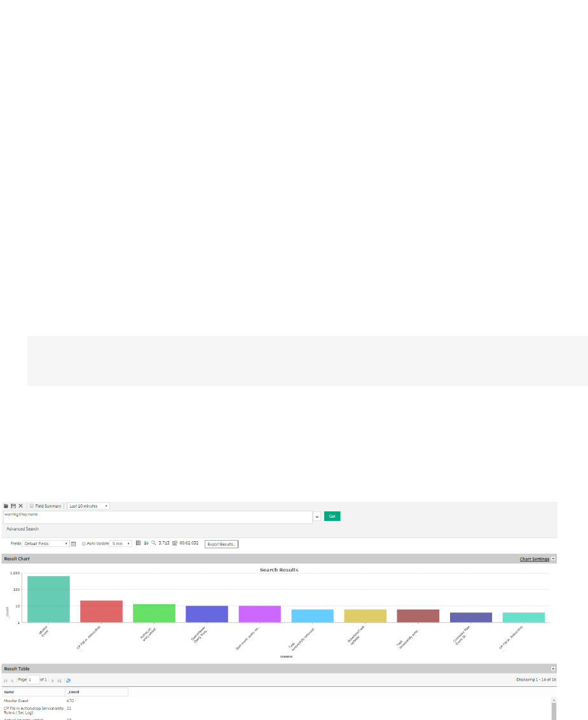Open field set customize icon
Viewport: 588px width, 720px height.
click(x=74, y=544)
